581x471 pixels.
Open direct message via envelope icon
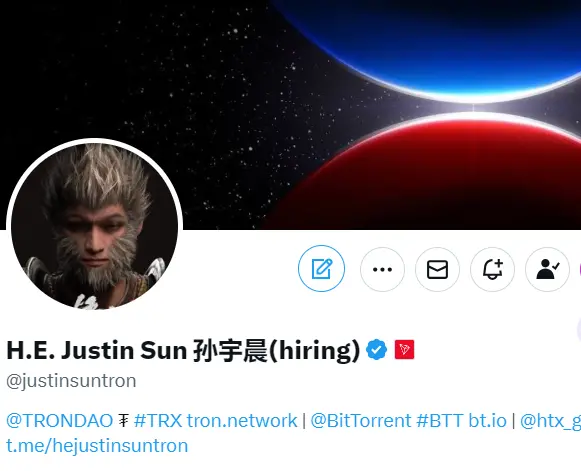tap(437, 269)
